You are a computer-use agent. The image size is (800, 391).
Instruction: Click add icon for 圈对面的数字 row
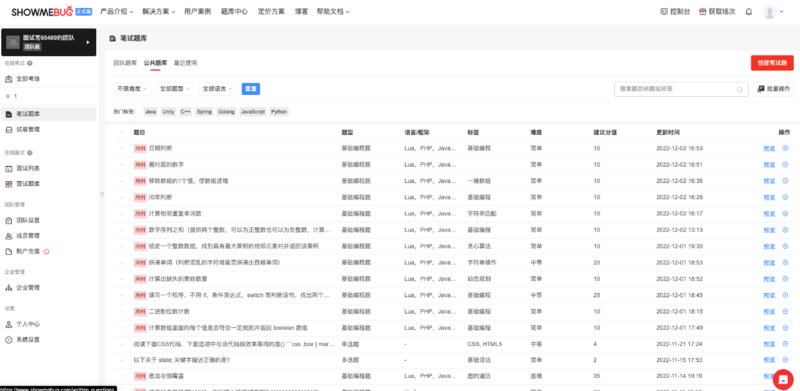785,164
